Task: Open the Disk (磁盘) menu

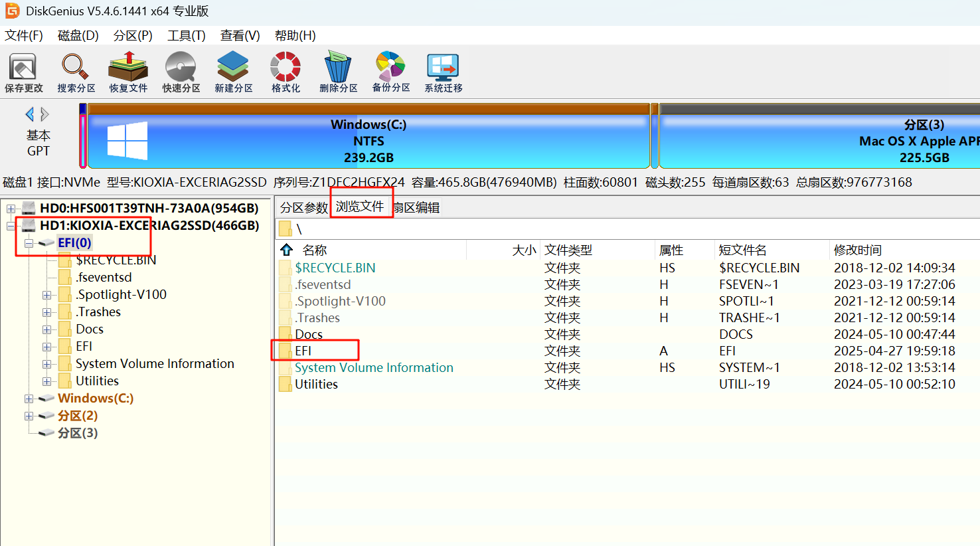Action: point(78,35)
